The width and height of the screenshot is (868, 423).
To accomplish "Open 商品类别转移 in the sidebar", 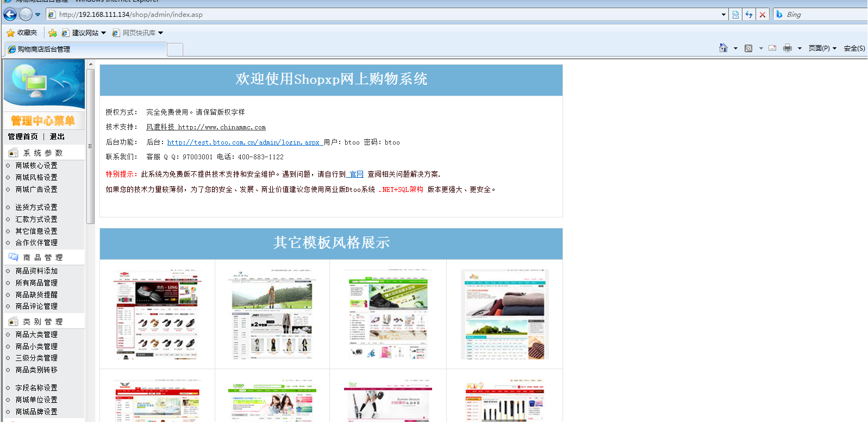I will 36,370.
